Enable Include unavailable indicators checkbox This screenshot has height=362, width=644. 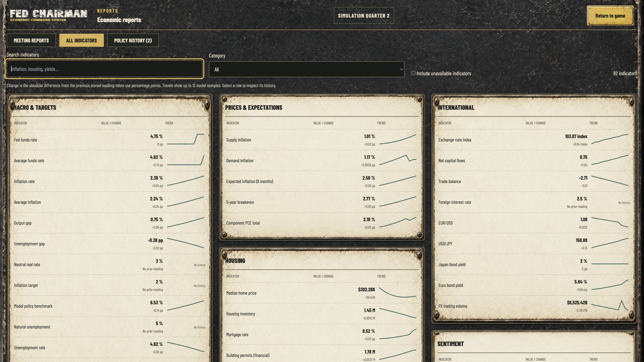[413, 73]
